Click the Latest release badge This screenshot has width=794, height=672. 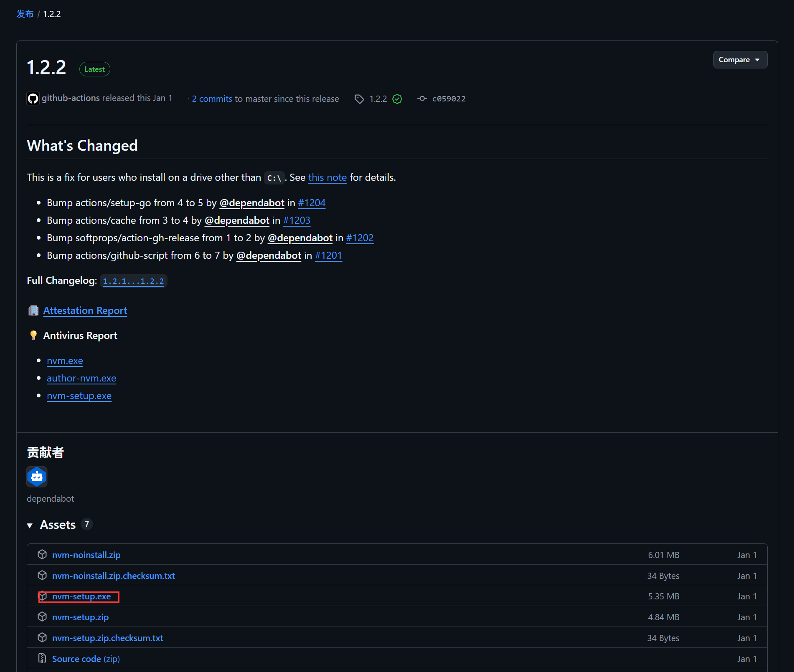[x=95, y=69]
